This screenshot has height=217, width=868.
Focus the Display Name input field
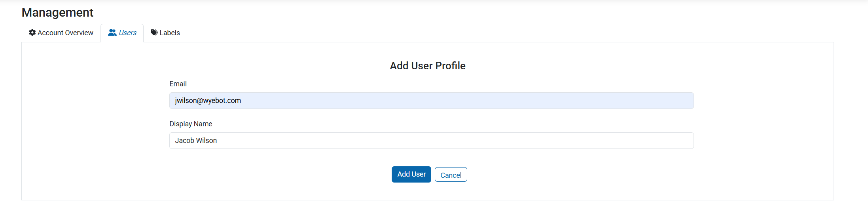[431, 141]
